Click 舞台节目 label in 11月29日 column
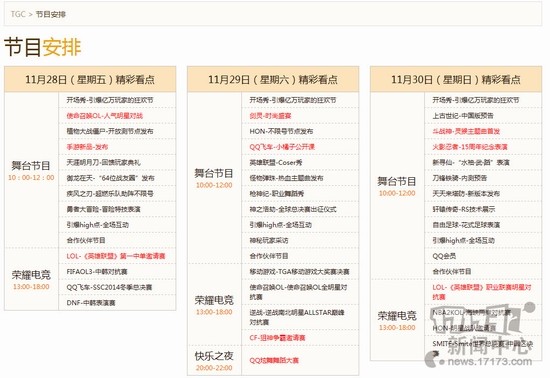 [214, 173]
